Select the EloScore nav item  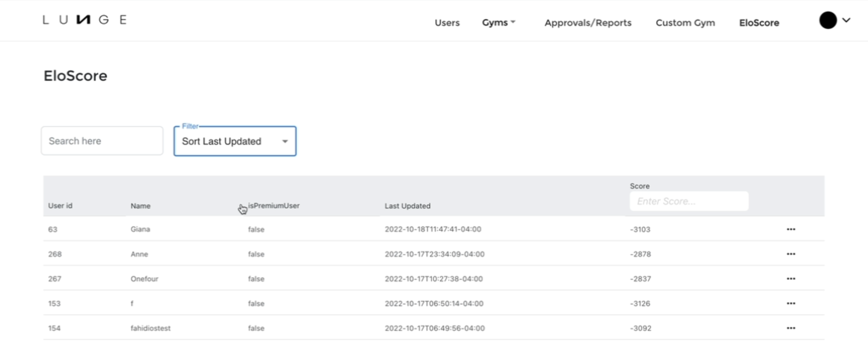coord(759,23)
